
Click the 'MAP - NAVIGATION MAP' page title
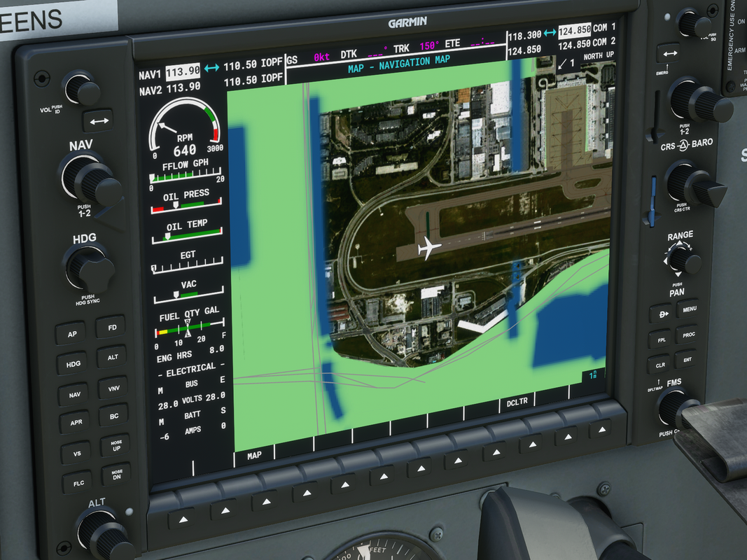pyautogui.click(x=399, y=64)
